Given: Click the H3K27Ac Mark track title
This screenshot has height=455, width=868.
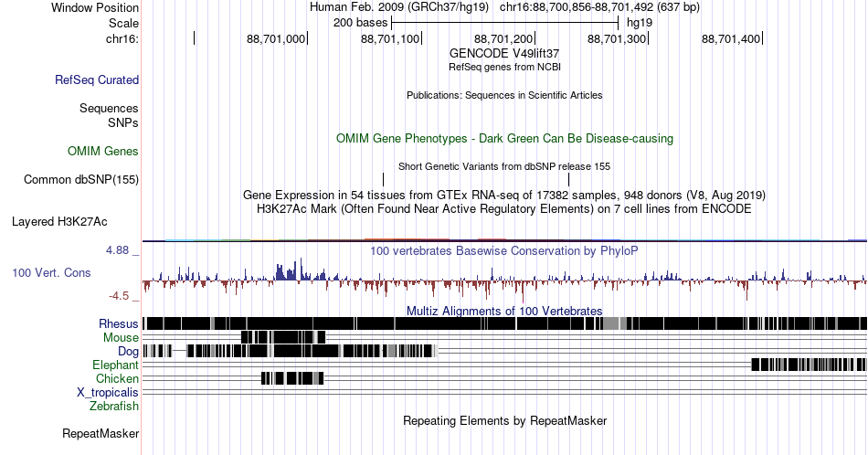Looking at the screenshot, I should tap(504, 208).
